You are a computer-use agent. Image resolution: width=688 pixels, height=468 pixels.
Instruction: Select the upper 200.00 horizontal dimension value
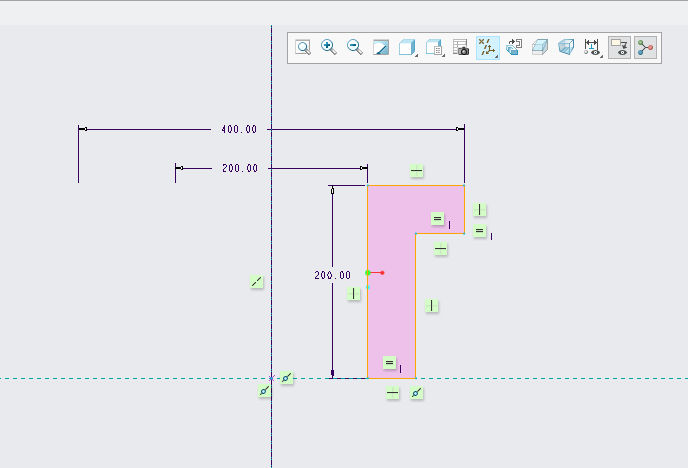(x=240, y=168)
